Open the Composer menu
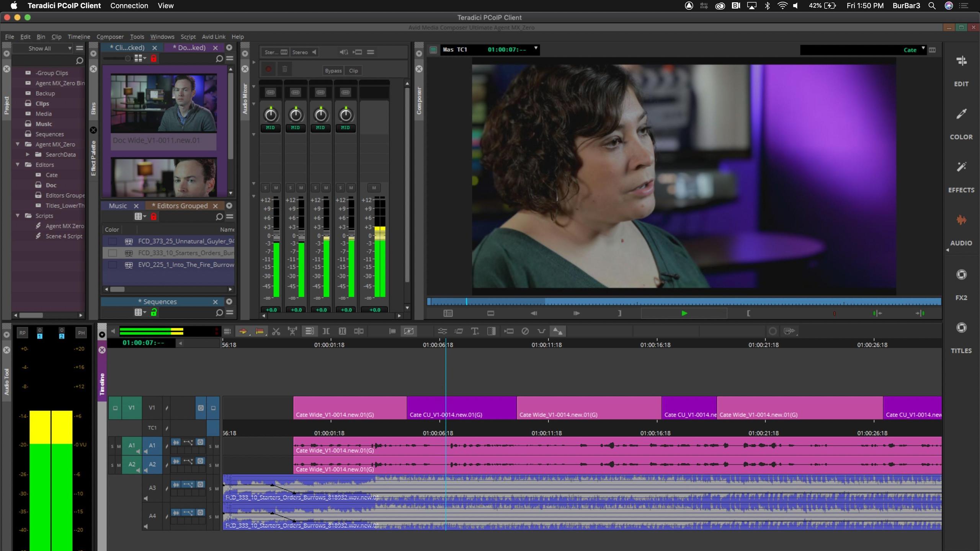Image resolution: width=980 pixels, height=551 pixels. click(109, 37)
